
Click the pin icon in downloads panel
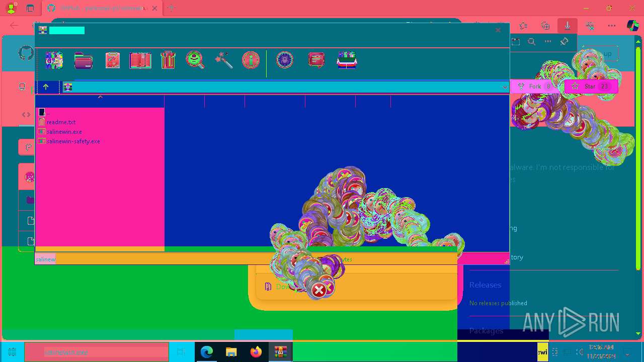565,42
